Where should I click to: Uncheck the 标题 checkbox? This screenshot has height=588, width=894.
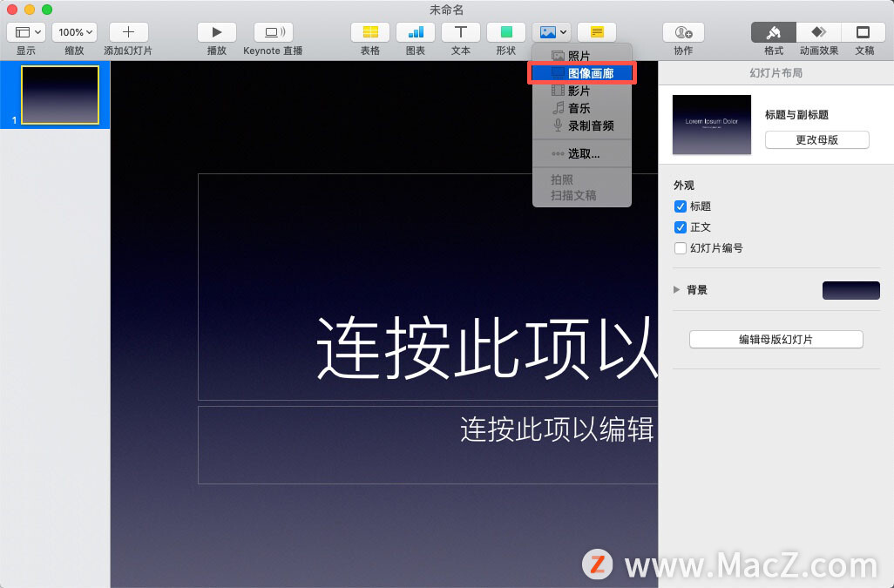[x=681, y=206]
